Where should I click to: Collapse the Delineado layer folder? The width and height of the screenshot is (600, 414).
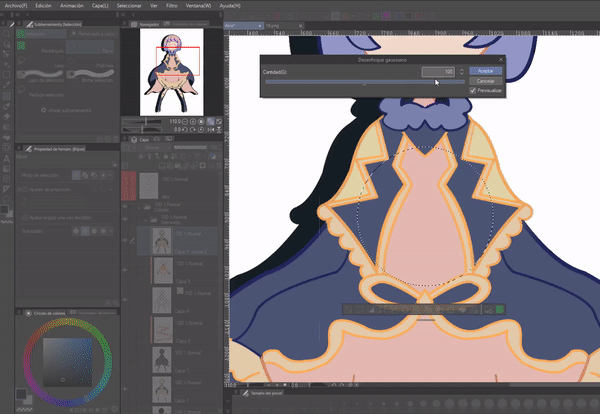pyautogui.click(x=145, y=220)
